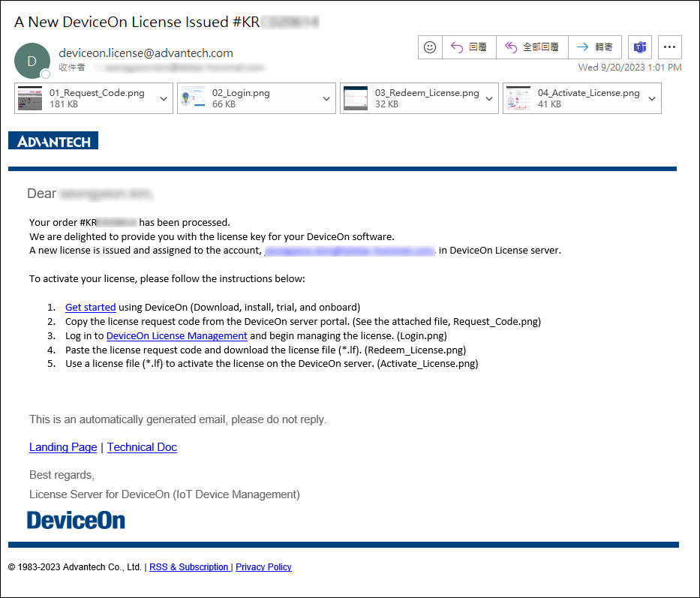
Task: Click the 03_Redeem_License.png file name
Action: point(427,93)
